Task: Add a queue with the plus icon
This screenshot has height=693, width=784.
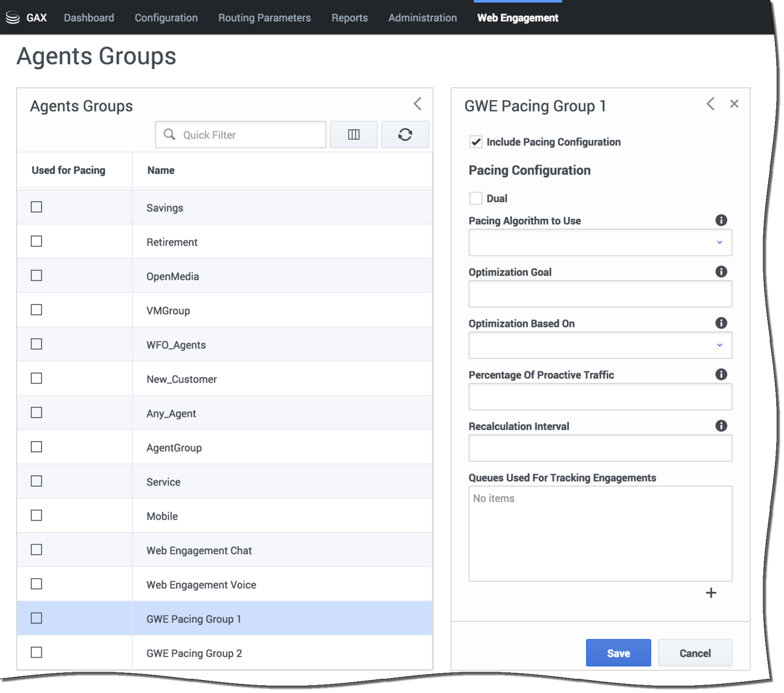Action: 711,593
